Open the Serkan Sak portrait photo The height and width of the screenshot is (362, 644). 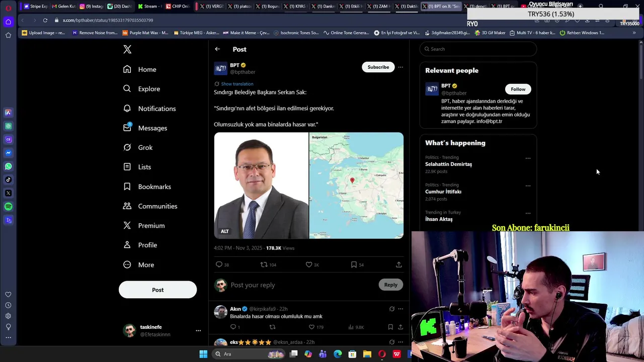coord(261,186)
